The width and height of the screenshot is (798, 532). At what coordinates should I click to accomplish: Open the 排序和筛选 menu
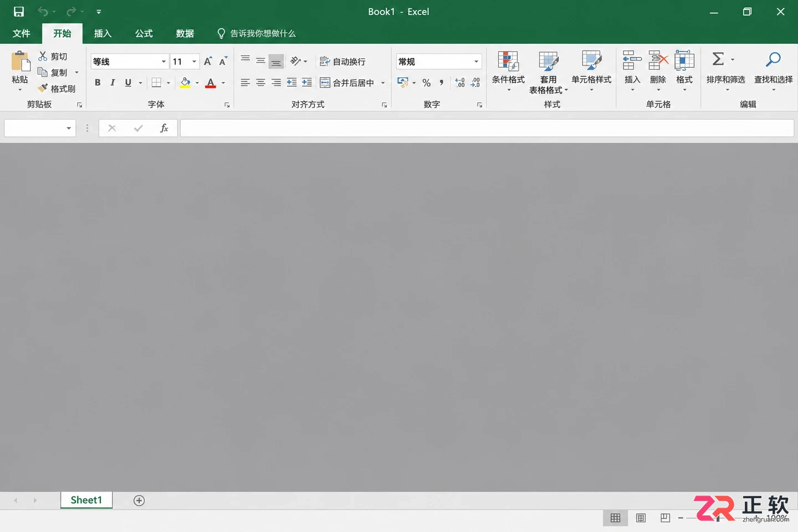(726, 83)
